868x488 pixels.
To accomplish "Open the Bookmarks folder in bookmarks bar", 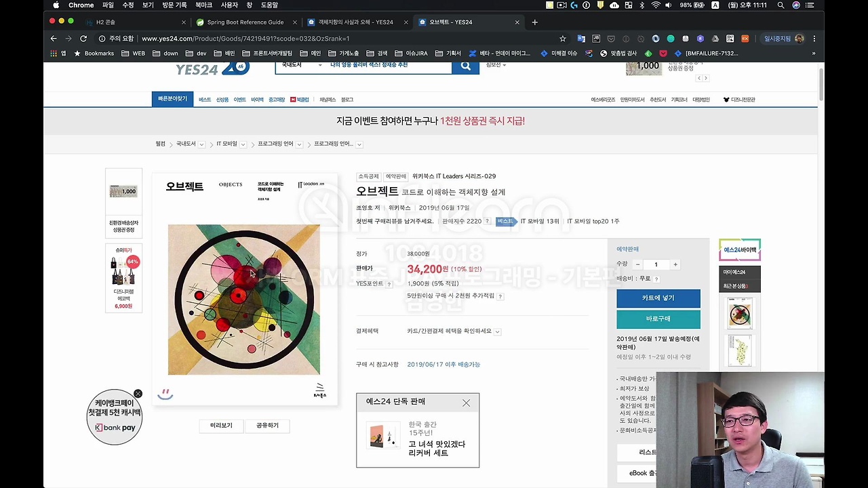I will click(94, 53).
